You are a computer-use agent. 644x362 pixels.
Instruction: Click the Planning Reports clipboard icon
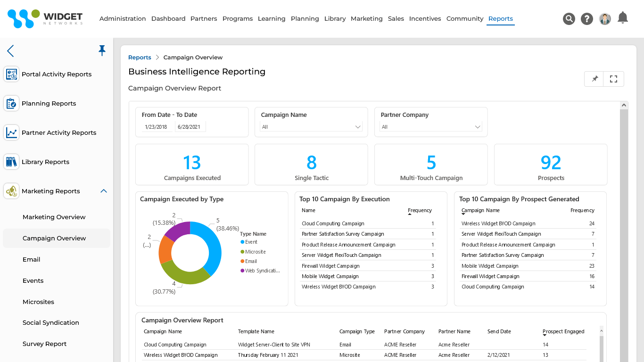tap(11, 103)
